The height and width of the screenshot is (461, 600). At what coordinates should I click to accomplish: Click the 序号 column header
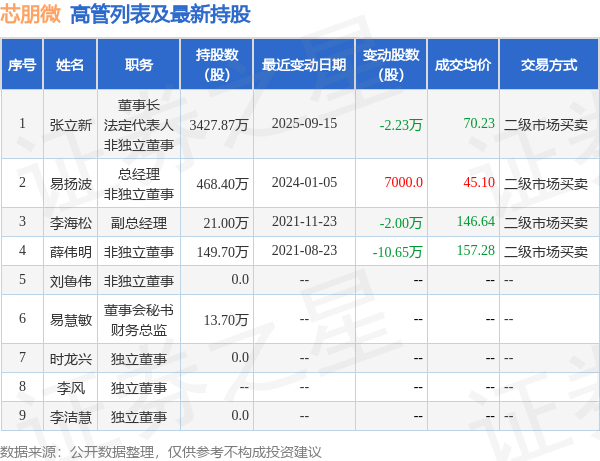click(22, 65)
